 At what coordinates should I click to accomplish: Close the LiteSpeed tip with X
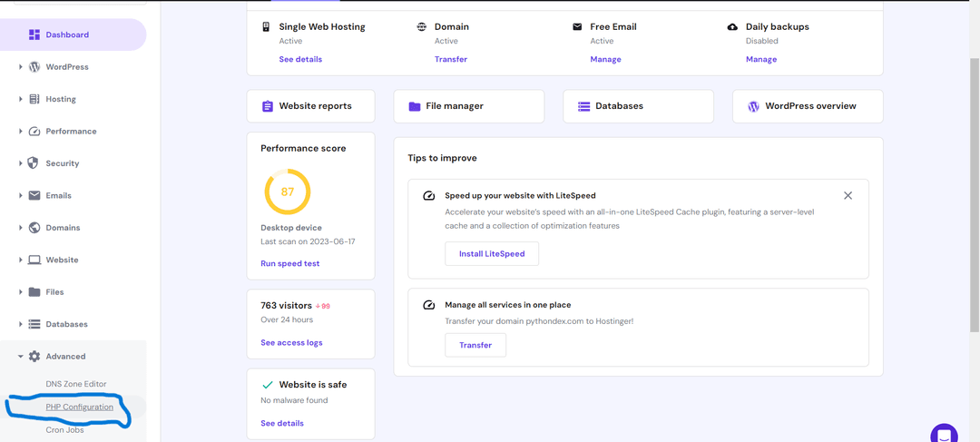(x=848, y=195)
